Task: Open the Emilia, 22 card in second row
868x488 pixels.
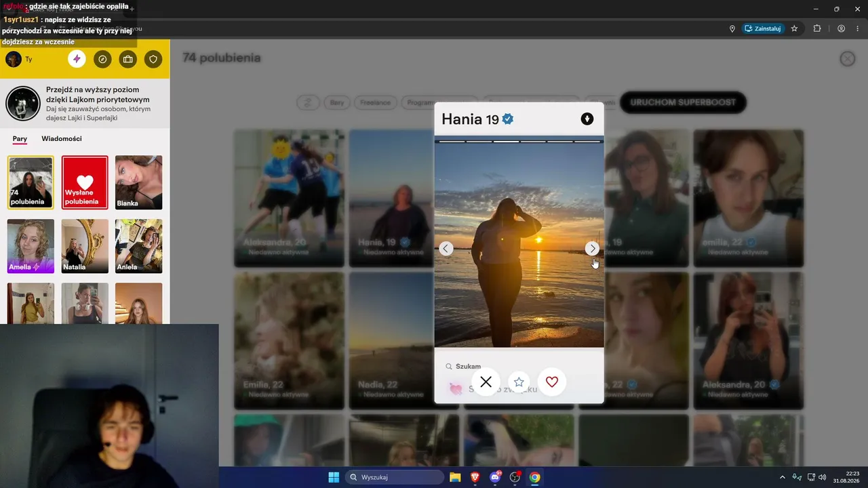Action: tap(289, 340)
